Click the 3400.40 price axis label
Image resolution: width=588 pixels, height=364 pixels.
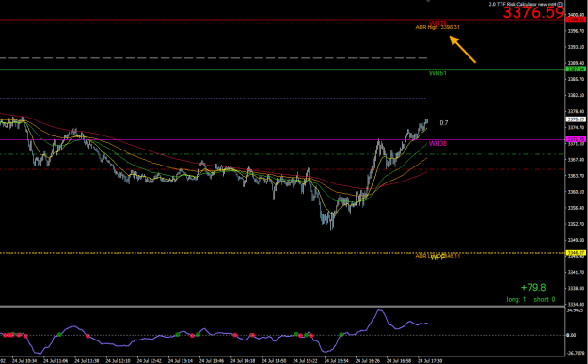(577, 15)
